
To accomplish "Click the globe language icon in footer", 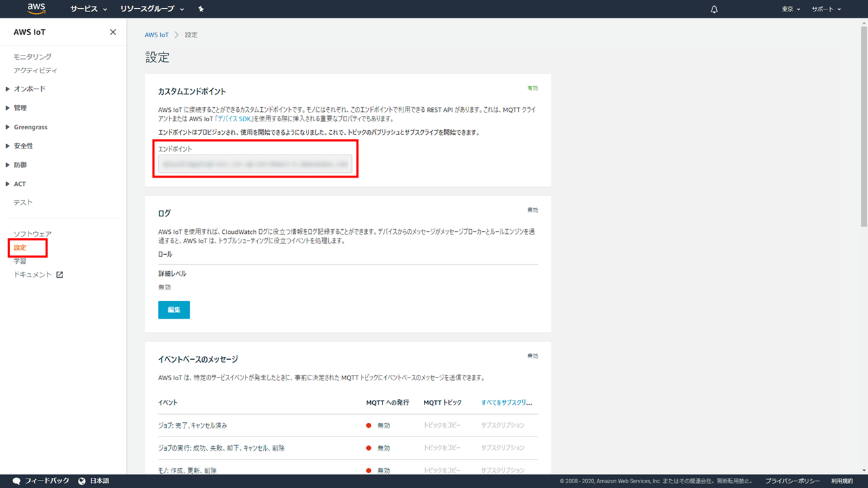I will [82, 481].
